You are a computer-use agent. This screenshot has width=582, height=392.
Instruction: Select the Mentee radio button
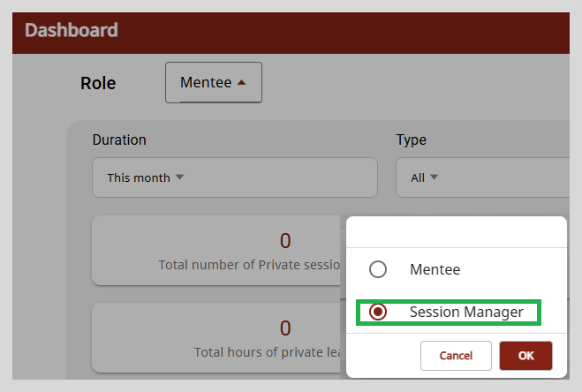(x=378, y=269)
